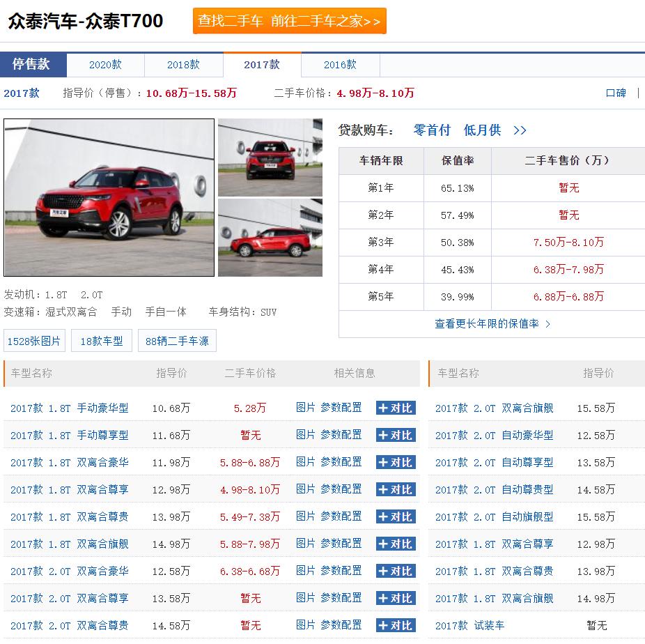Image resolution: width=645 pixels, height=644 pixels.
Task: Select the 停售款 tab
Action: [x=33, y=64]
